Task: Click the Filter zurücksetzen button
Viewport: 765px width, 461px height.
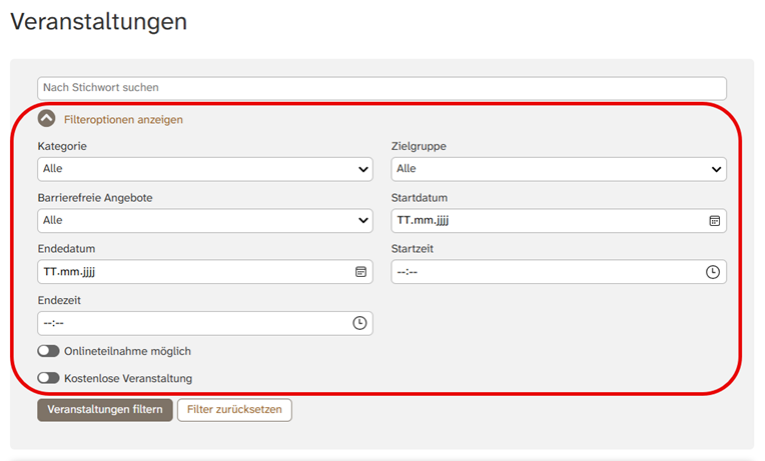Action: (x=235, y=410)
